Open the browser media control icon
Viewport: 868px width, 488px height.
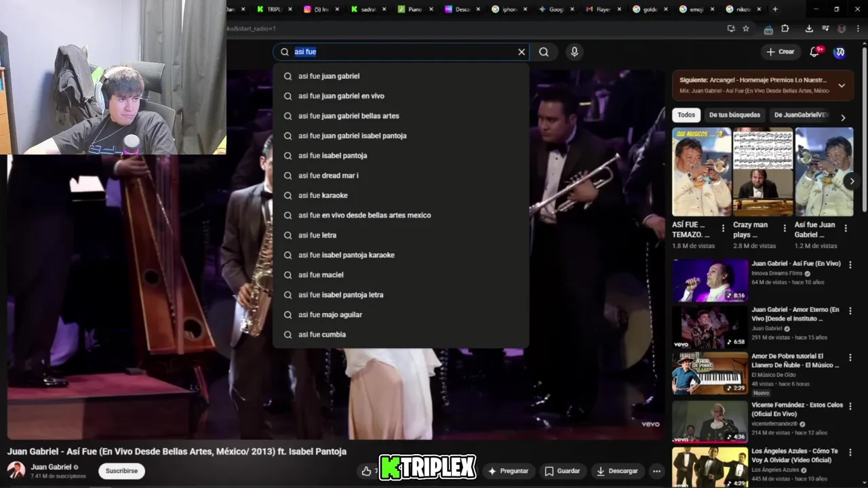click(825, 28)
